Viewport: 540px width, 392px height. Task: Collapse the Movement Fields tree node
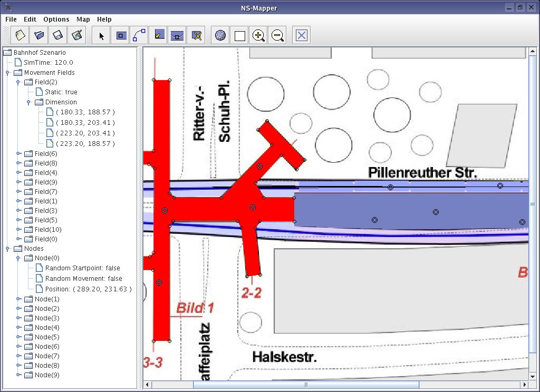8,73
